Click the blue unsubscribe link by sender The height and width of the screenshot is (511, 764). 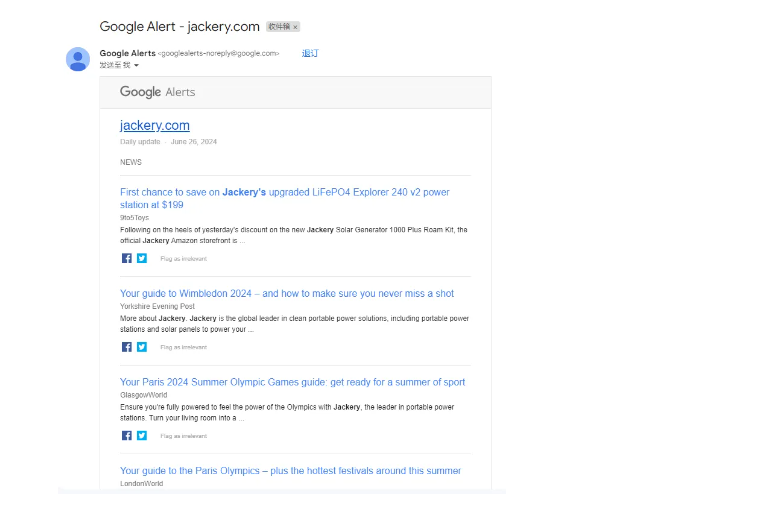310,53
